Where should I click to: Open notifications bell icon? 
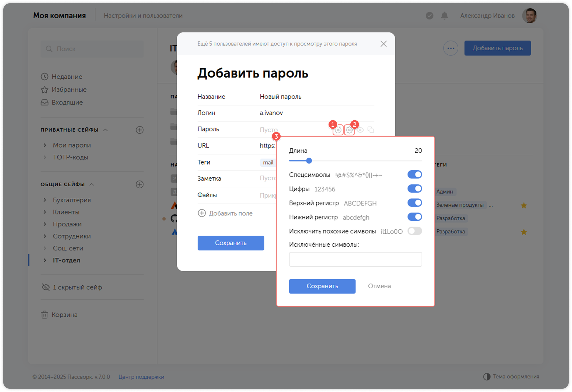(x=445, y=16)
